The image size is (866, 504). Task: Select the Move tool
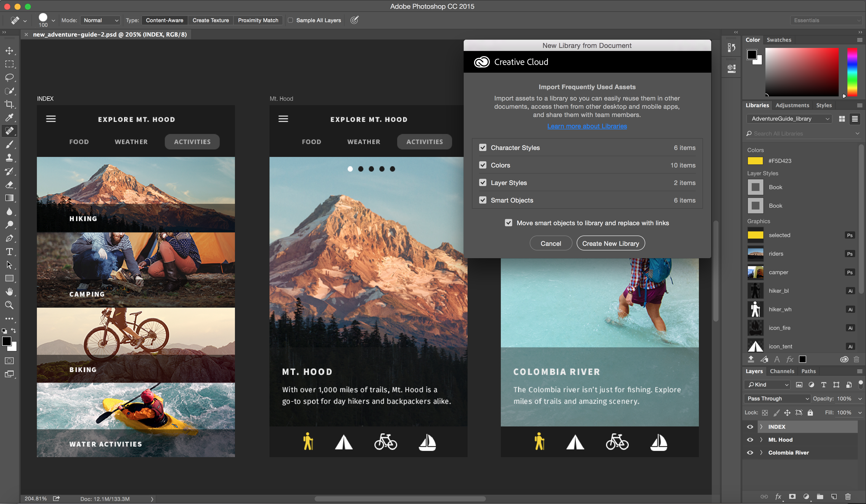pos(9,50)
